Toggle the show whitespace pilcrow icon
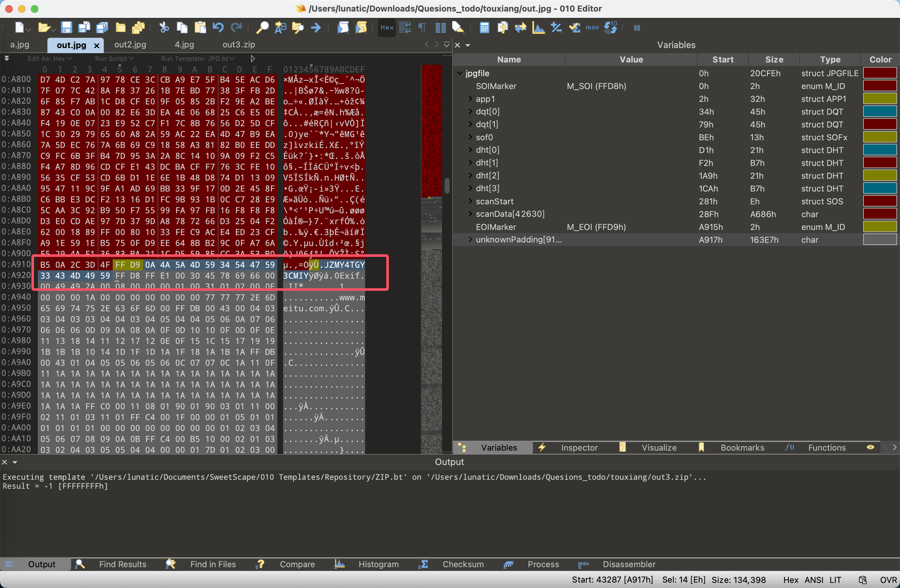 tap(422, 28)
